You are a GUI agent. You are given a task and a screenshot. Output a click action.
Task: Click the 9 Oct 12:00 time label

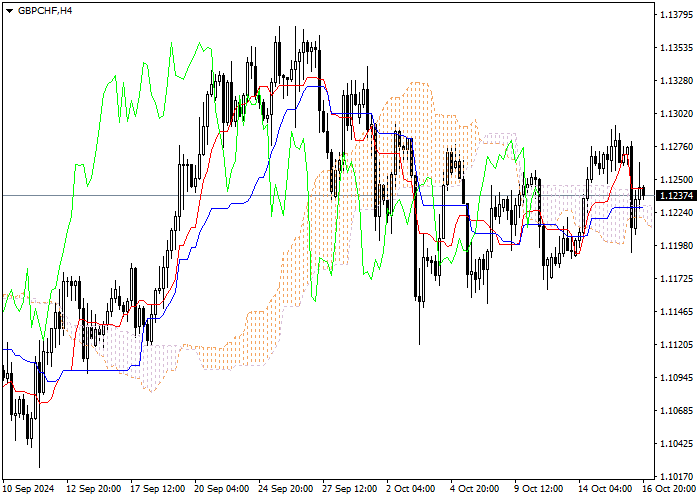pyautogui.click(x=539, y=489)
